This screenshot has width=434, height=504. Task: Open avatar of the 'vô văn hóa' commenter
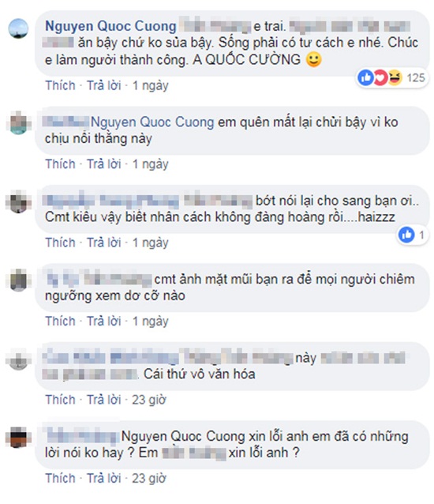click(x=18, y=359)
